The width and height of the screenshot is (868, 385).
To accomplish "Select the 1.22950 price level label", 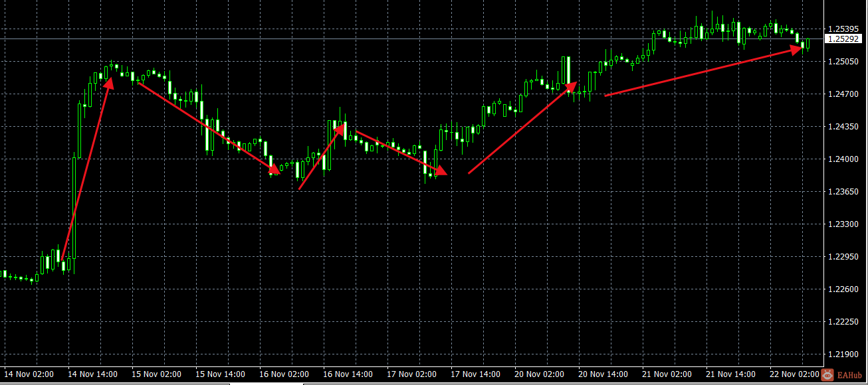I will 843,257.
